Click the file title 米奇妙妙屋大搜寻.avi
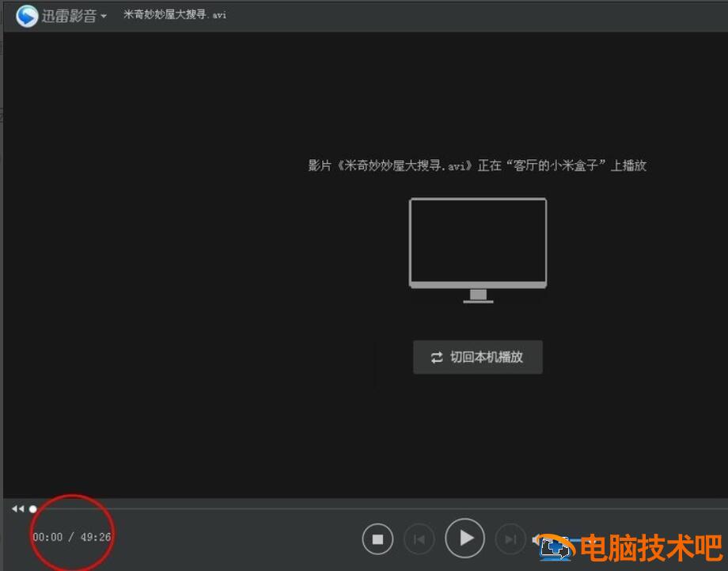This screenshot has height=571, width=728. coord(175,14)
